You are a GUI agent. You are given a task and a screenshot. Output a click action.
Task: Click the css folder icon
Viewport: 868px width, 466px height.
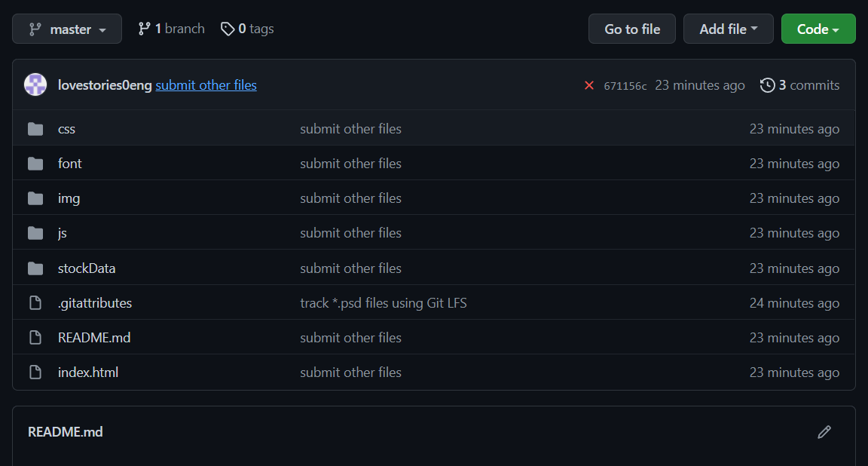click(35, 129)
